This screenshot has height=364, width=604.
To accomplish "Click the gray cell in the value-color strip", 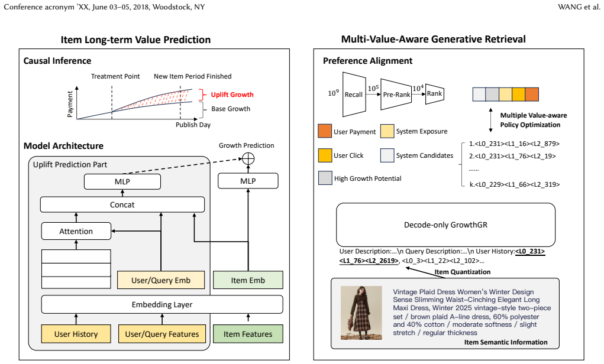I will pyautogui.click(x=492, y=95).
